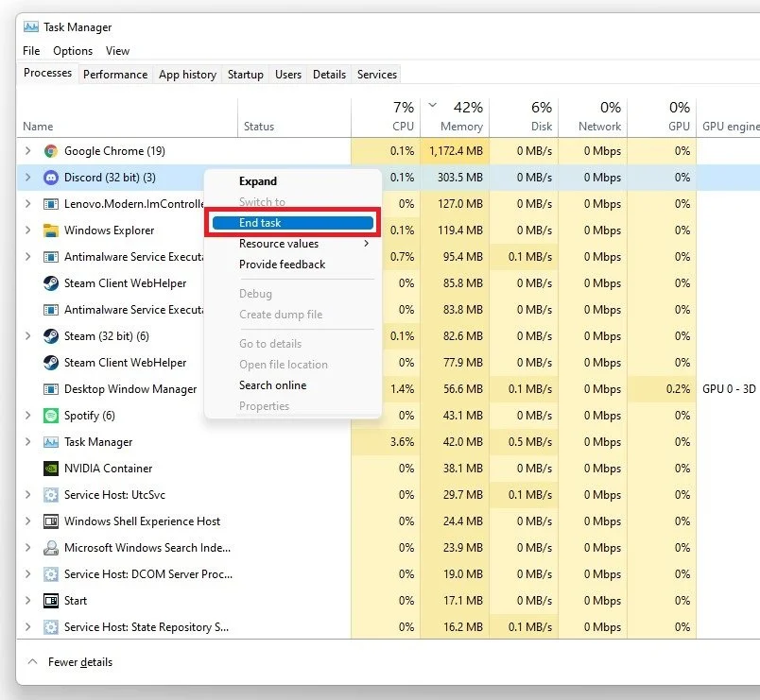Click Google Chrome's 1,172.4 MB memory value

click(457, 151)
